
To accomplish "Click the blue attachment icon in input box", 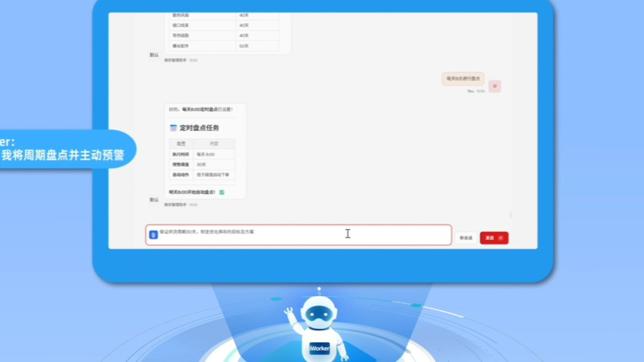I will (154, 235).
